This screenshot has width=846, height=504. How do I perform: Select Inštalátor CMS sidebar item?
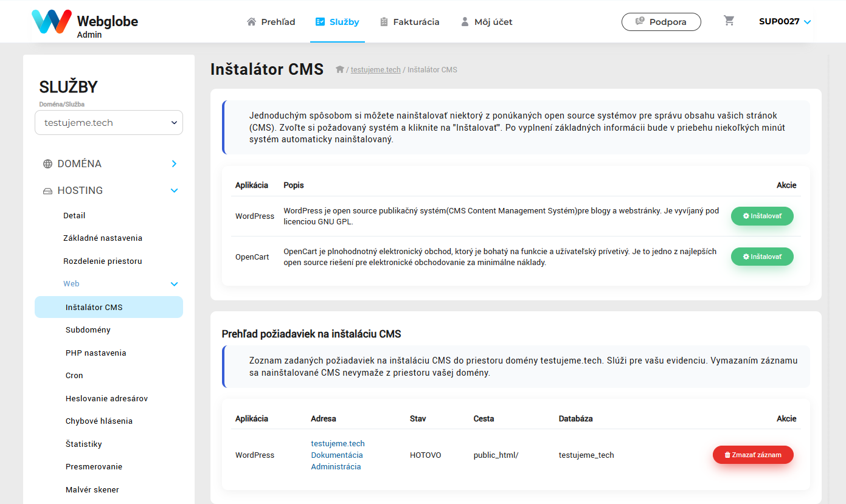[109, 307]
